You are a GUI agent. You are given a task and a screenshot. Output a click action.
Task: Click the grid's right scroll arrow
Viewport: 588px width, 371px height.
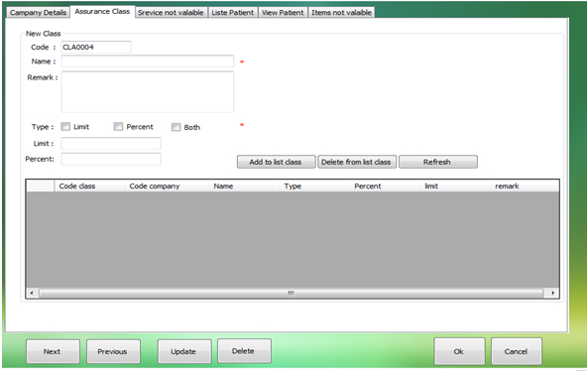point(553,293)
